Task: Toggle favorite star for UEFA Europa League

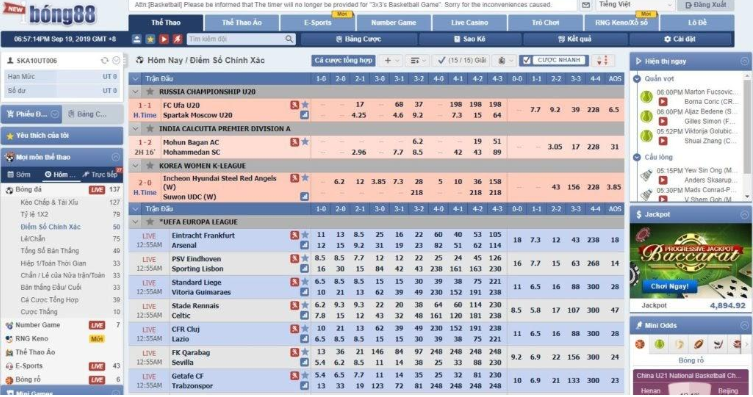Action: click(150, 222)
